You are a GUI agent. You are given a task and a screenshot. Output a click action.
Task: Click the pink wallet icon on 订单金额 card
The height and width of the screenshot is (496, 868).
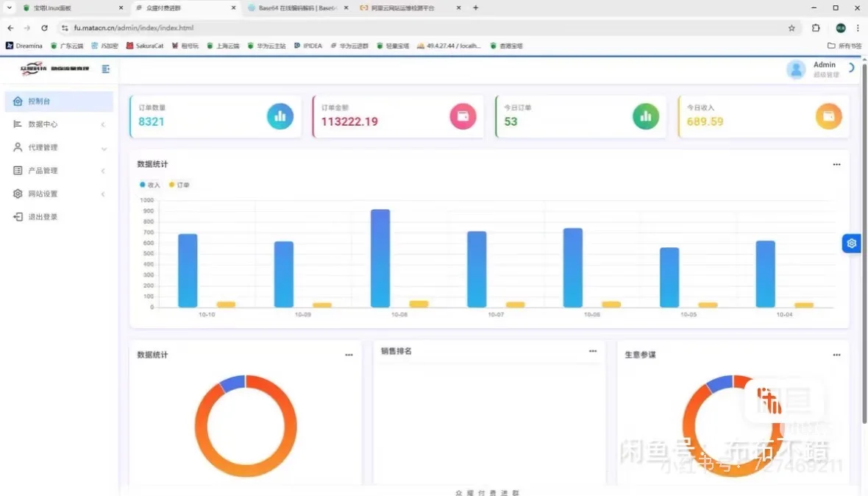coord(463,116)
